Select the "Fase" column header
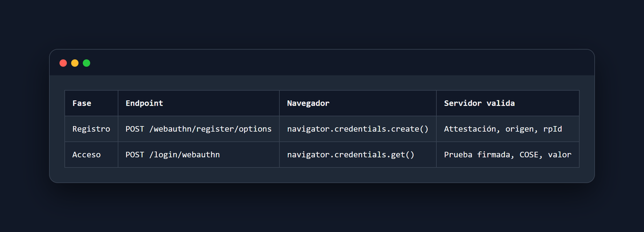 tap(91, 103)
